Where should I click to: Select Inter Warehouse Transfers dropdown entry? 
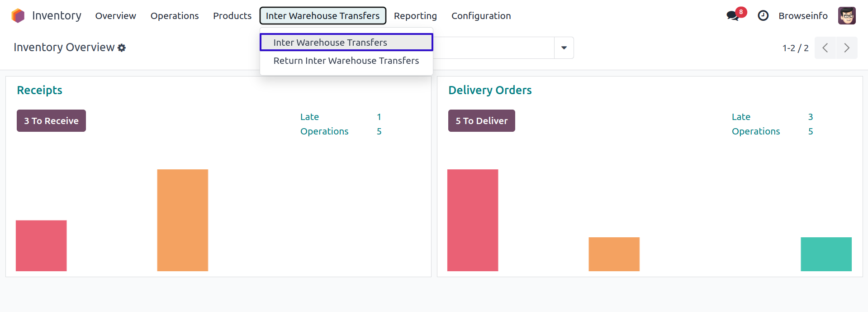pos(330,43)
